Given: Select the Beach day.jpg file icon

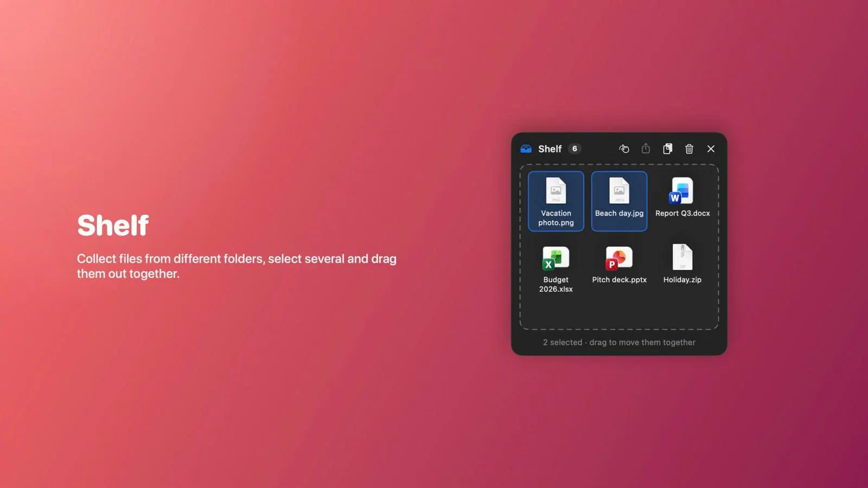Looking at the screenshot, I should tap(619, 191).
